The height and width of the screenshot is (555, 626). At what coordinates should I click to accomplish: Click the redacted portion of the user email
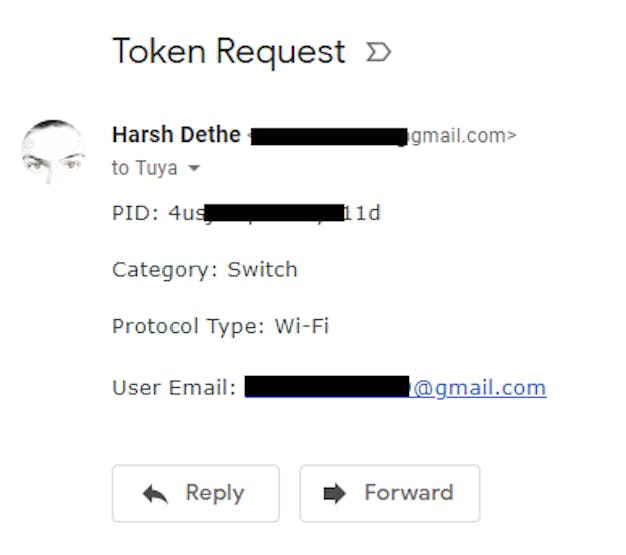coord(327,387)
